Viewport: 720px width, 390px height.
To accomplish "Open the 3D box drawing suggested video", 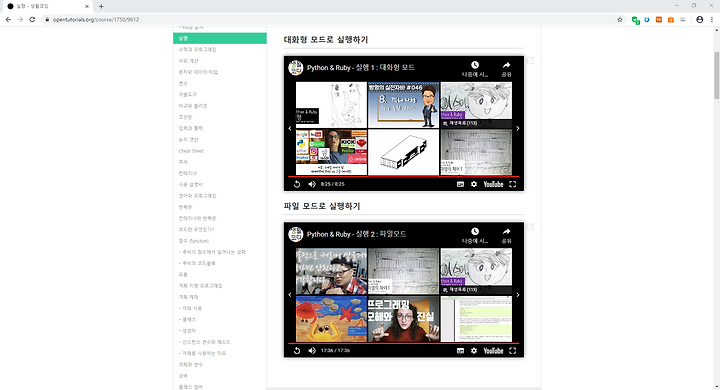I will pos(404,152).
